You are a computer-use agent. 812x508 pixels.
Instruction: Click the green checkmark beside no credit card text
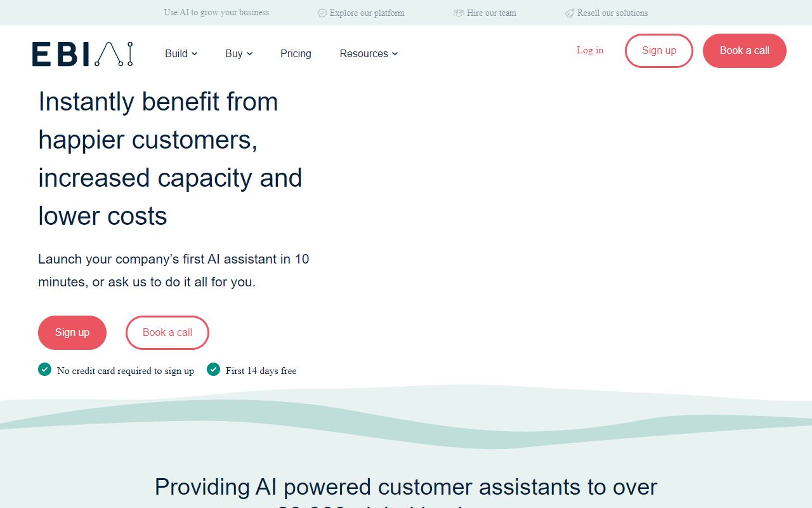tap(44, 369)
